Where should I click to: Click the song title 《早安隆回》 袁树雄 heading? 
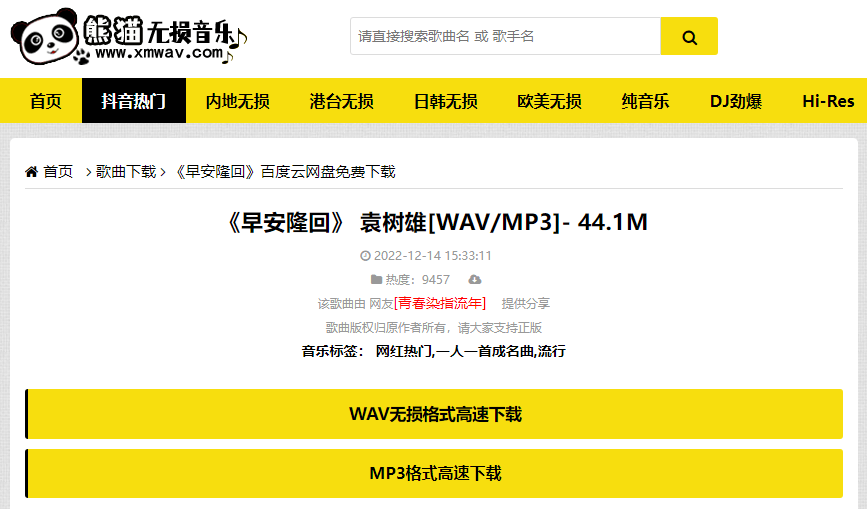437,223
